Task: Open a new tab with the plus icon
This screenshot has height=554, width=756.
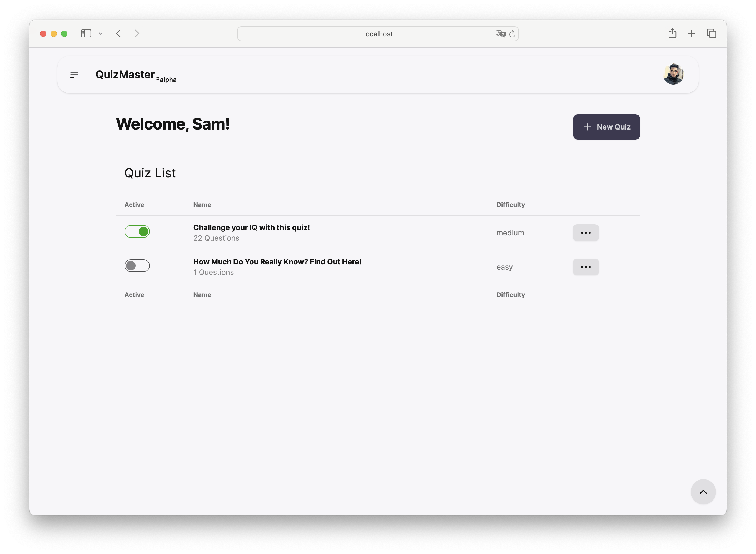Action: pos(691,33)
